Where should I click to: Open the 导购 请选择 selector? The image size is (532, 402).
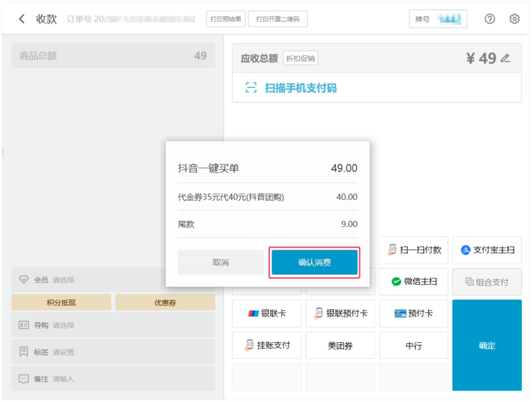click(113, 325)
